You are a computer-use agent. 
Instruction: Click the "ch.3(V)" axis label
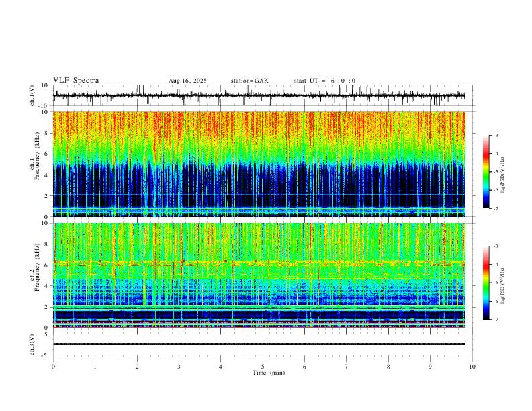32,345
